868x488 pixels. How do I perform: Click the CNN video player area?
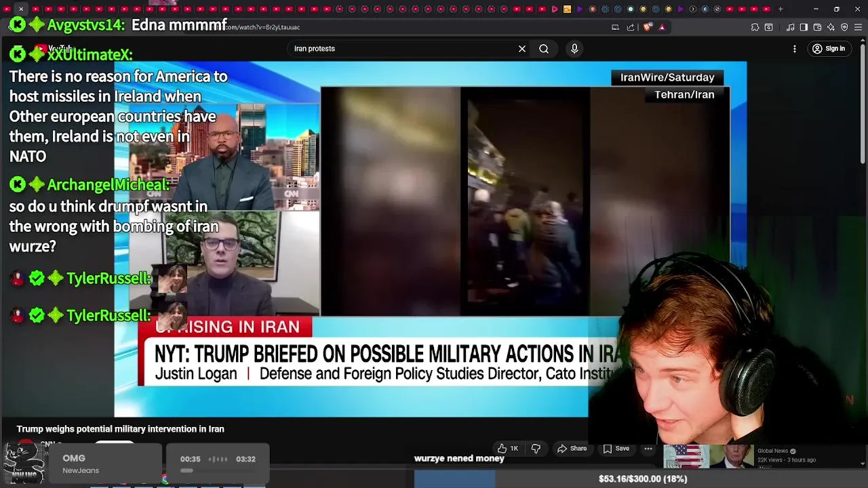(x=430, y=239)
